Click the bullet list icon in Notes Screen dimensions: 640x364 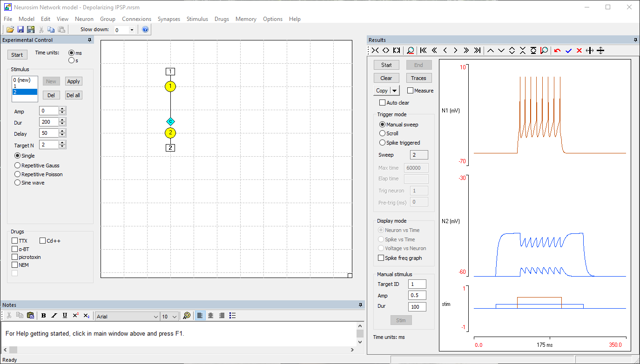(233, 316)
